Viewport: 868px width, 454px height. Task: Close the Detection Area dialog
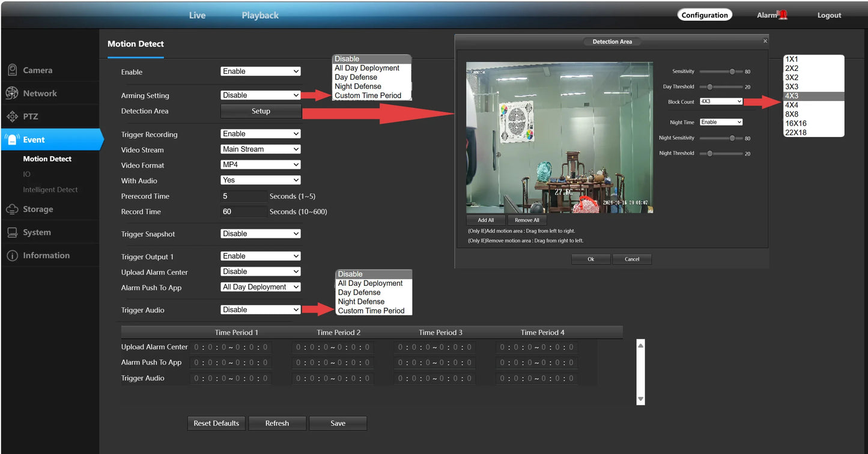(765, 41)
